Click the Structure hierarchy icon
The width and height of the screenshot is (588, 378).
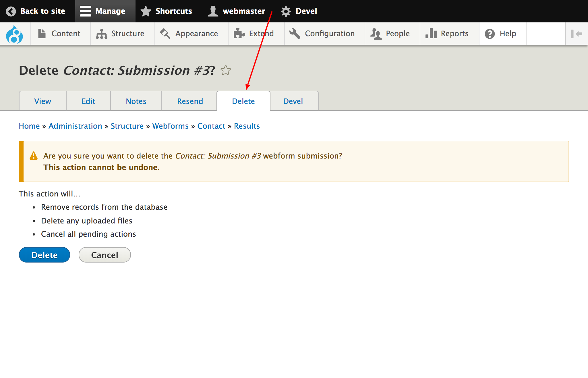tap(101, 34)
